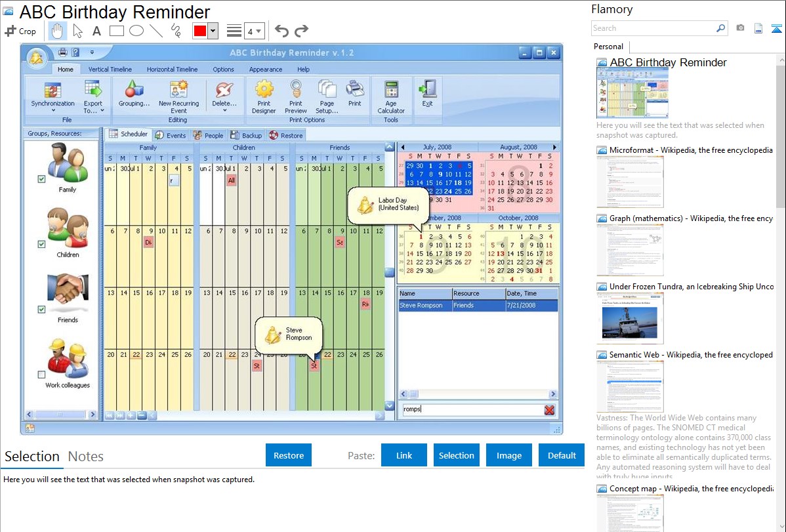The height and width of the screenshot is (532, 786).
Task: Open the Horizontal Timeline tab
Action: tap(172, 69)
